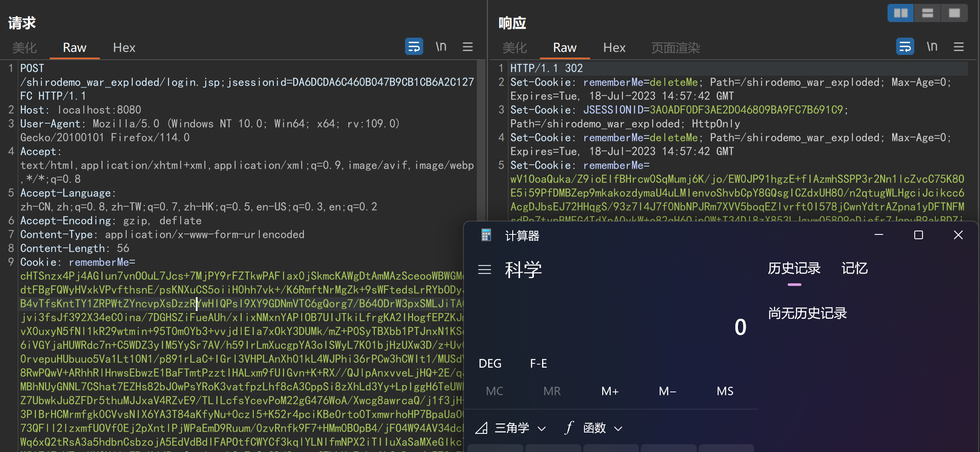Switch response view to 美化 tab
Screen dimensions: 980x452
pos(514,48)
